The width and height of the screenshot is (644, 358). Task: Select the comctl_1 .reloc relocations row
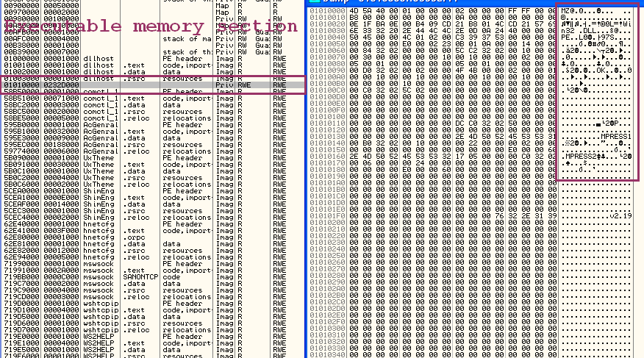pos(147,118)
